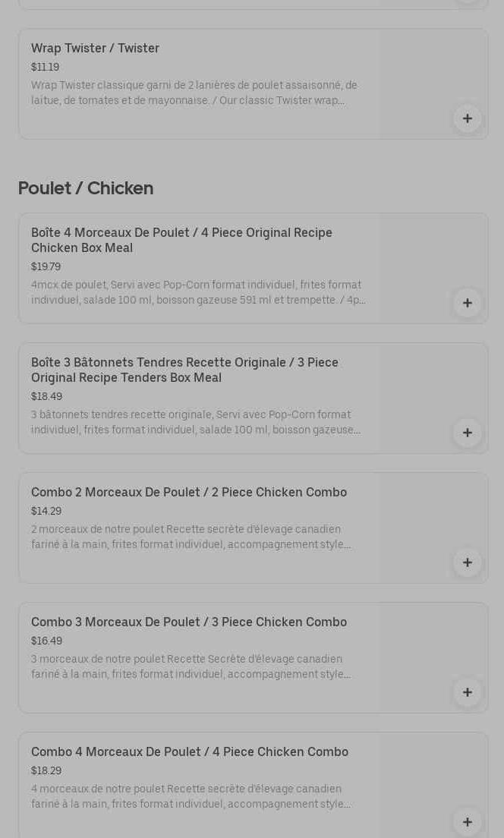The width and height of the screenshot is (504, 838).
Task: Tap the plus icon for 3 Piece Chicken Combo
Action: [x=468, y=692]
